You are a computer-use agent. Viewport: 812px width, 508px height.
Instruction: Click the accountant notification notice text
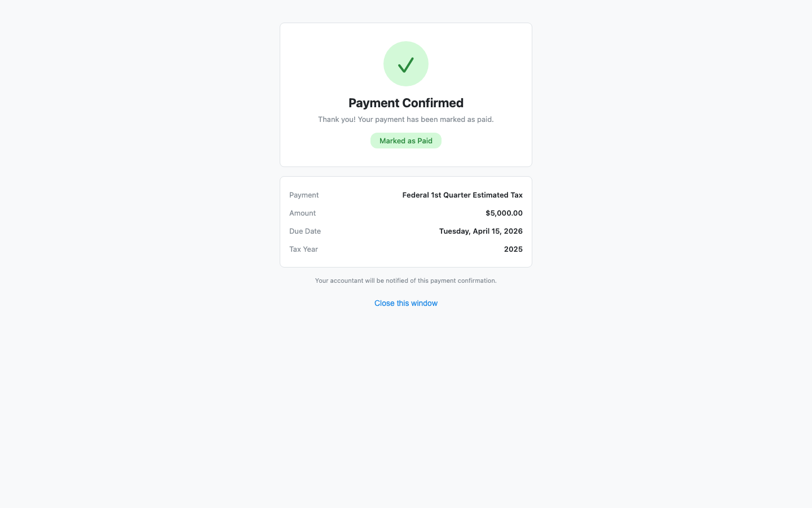click(x=406, y=281)
